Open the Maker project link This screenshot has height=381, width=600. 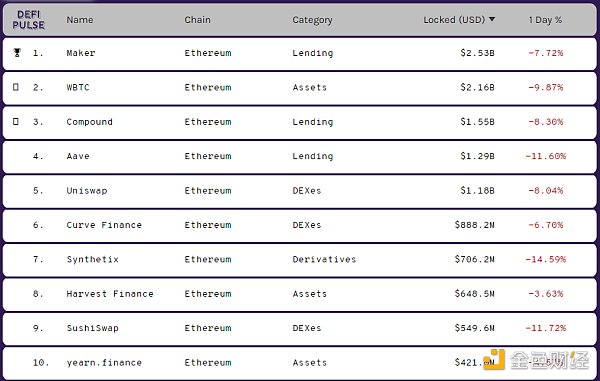coord(81,53)
